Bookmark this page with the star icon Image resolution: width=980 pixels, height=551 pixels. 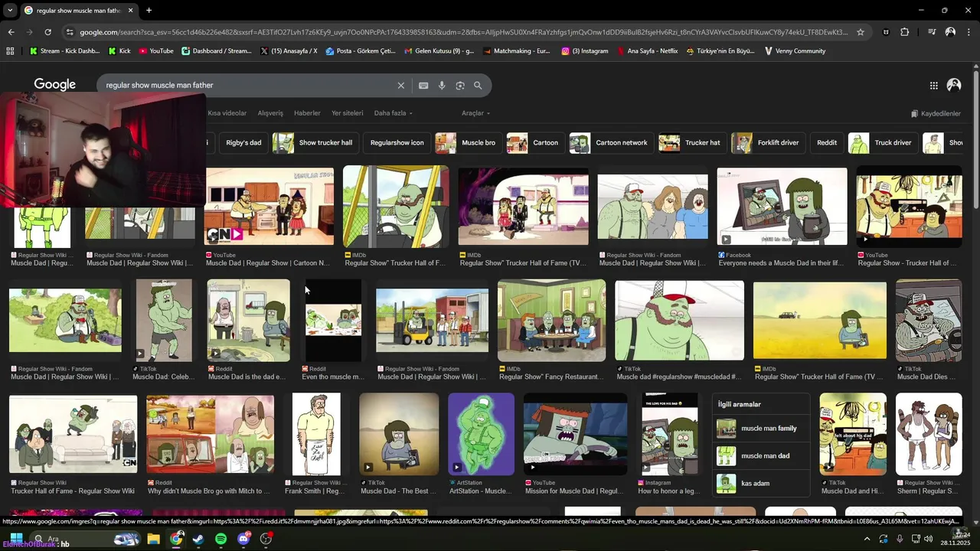tap(861, 32)
